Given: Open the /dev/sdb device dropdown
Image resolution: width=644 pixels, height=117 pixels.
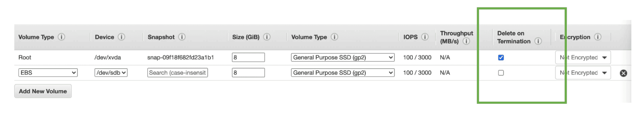Looking at the screenshot, I should click(111, 73).
